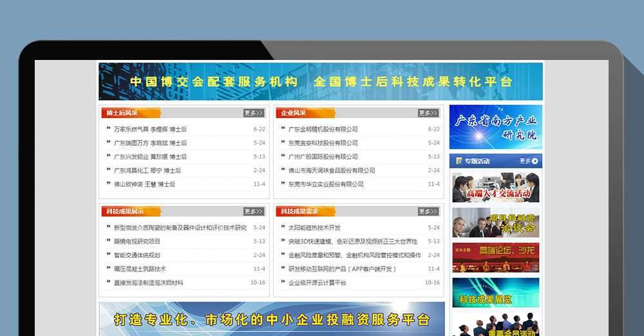Click the 中小企业投融资服务平台 banner
644x336 pixels.
coord(272,319)
